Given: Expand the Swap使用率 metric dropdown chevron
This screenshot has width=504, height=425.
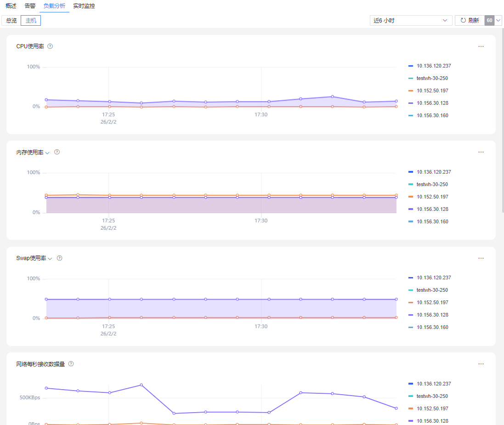Looking at the screenshot, I should (x=50, y=259).
